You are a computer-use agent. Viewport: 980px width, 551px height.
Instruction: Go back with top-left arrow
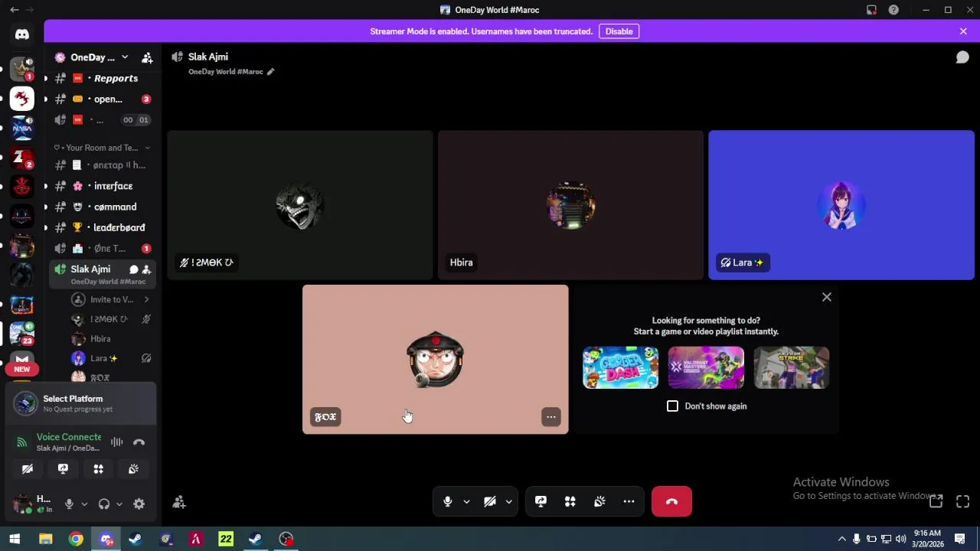tap(14, 10)
